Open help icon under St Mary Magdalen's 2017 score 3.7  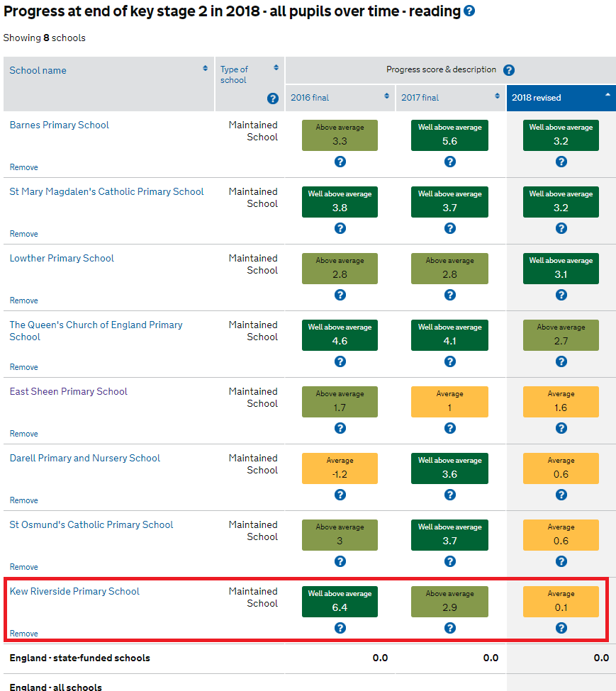(x=450, y=228)
